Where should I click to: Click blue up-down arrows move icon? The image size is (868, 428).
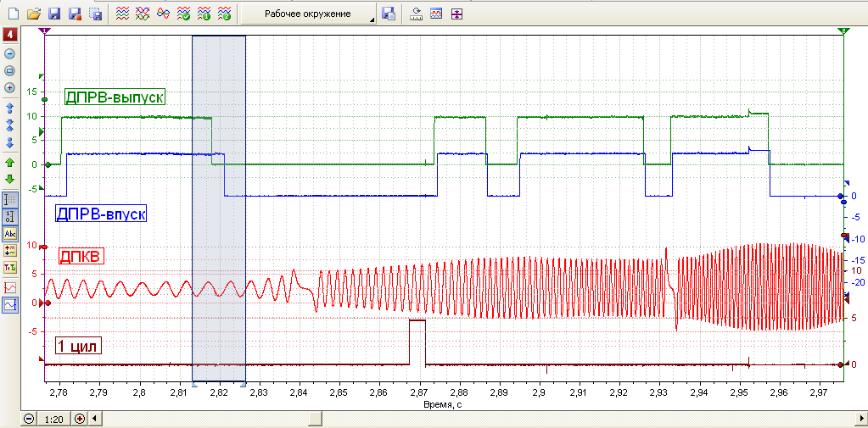click(x=9, y=142)
